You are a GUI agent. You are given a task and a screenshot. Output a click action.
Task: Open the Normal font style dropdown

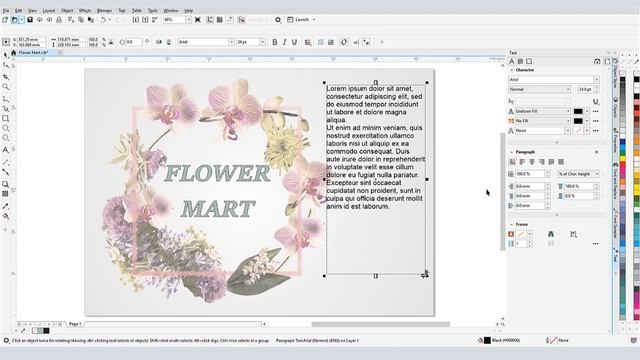(x=568, y=89)
